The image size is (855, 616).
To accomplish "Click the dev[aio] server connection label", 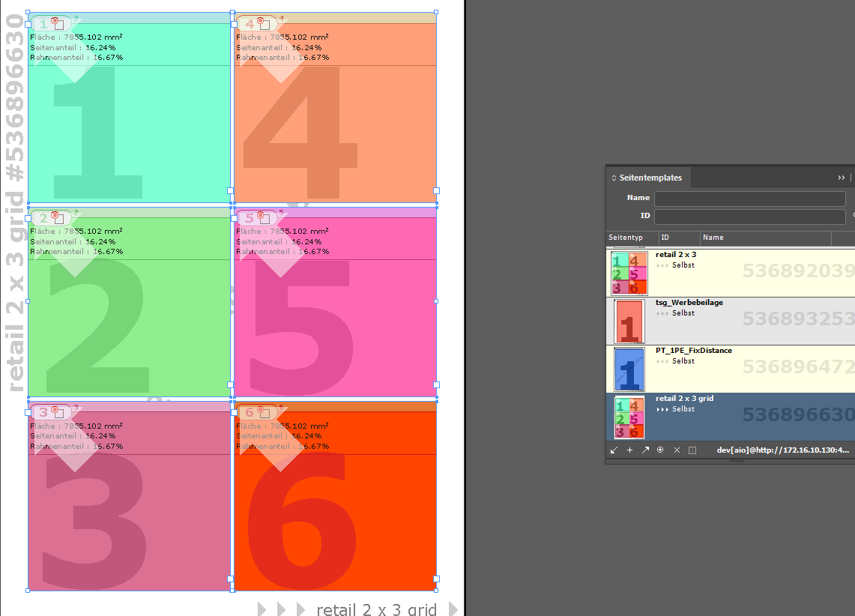I will [x=782, y=450].
